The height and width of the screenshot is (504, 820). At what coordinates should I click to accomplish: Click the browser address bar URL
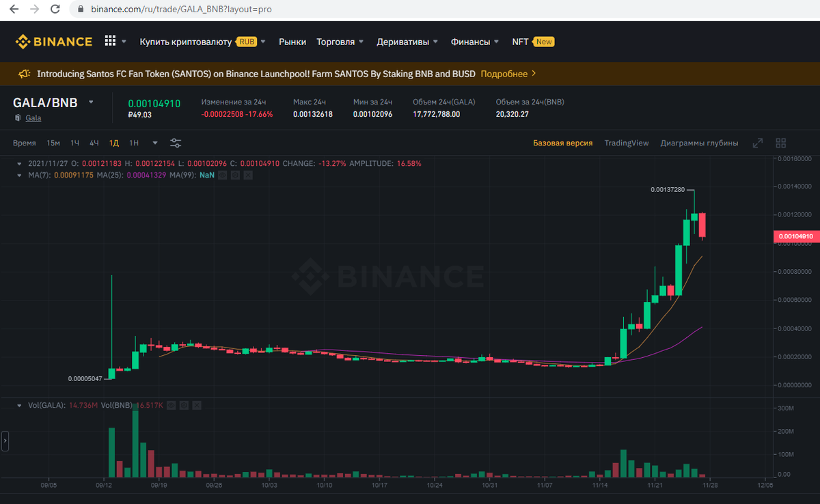pyautogui.click(x=181, y=10)
